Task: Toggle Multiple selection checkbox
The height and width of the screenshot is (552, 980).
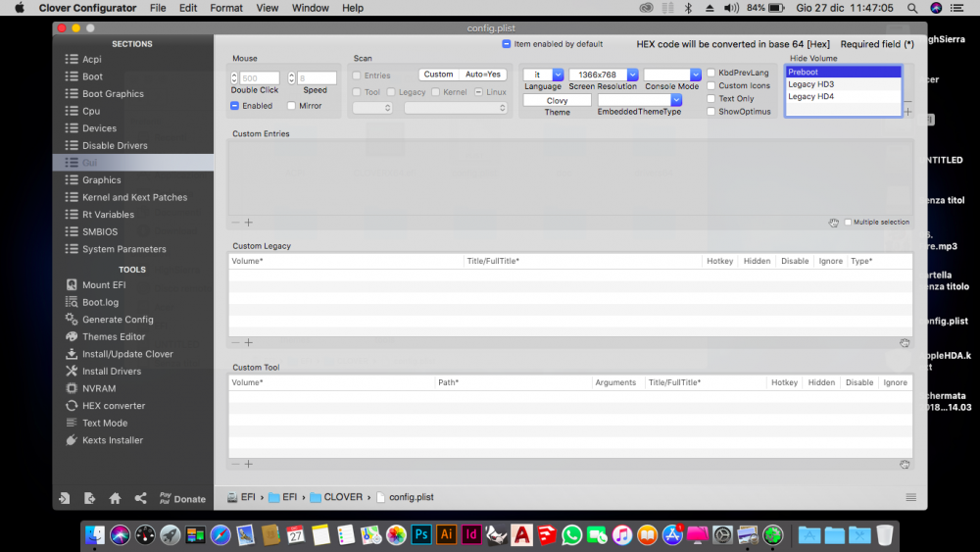Action: [848, 222]
